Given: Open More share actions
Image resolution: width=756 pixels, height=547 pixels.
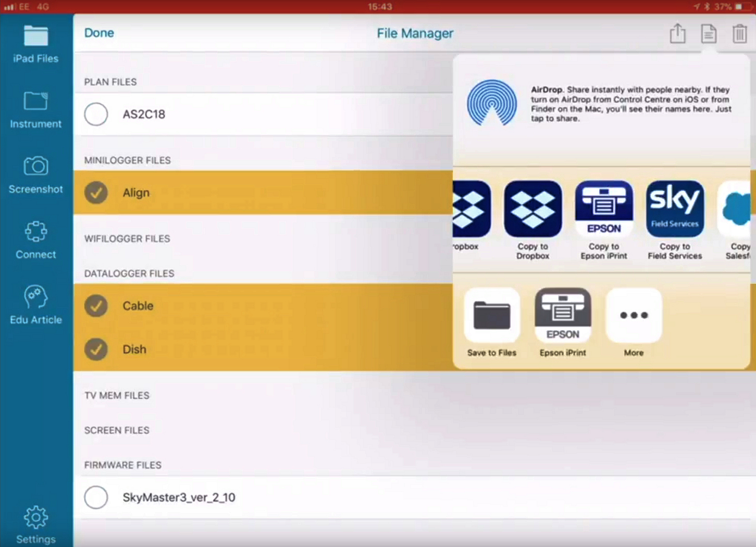Looking at the screenshot, I should tap(634, 315).
